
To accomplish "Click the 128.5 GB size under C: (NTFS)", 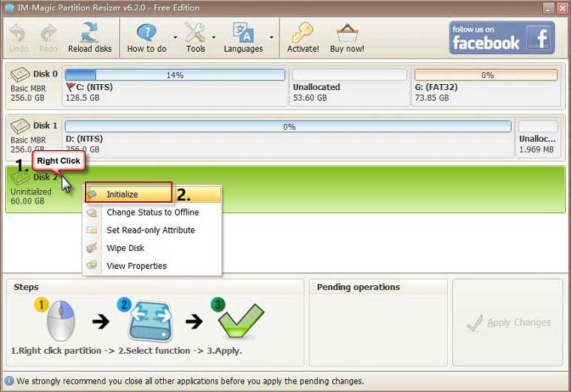I will click(83, 98).
